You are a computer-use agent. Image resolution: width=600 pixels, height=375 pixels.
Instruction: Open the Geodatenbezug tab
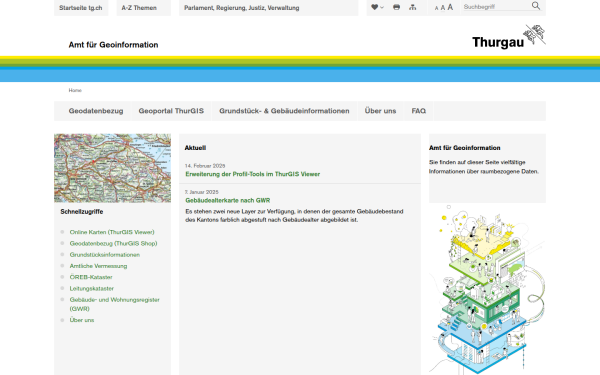[x=96, y=111]
